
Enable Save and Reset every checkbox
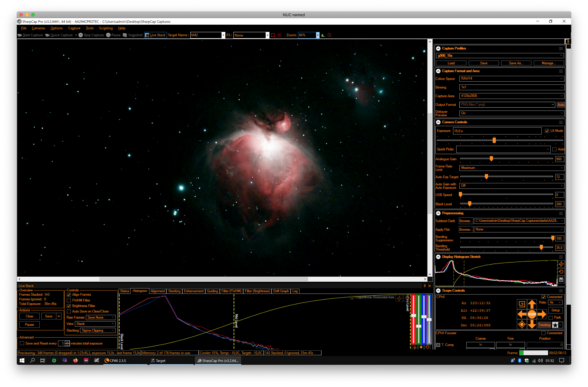[x=22, y=343]
